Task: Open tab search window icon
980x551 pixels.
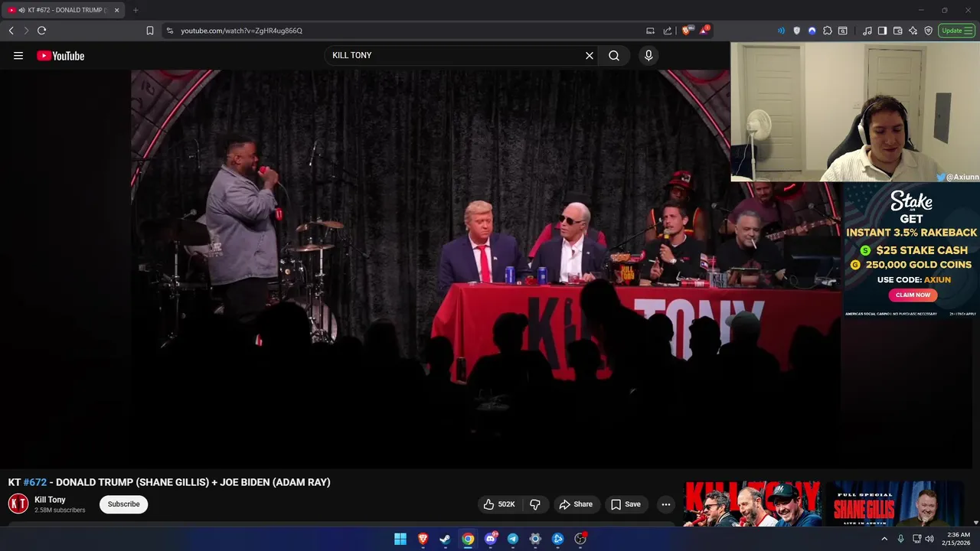Action: 843,31
